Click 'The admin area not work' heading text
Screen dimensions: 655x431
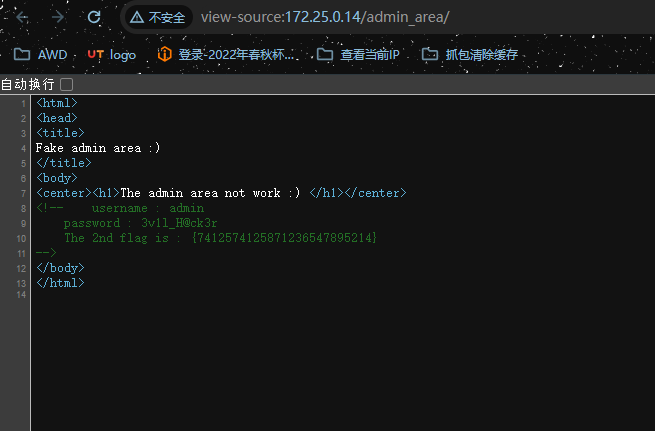(x=201, y=193)
